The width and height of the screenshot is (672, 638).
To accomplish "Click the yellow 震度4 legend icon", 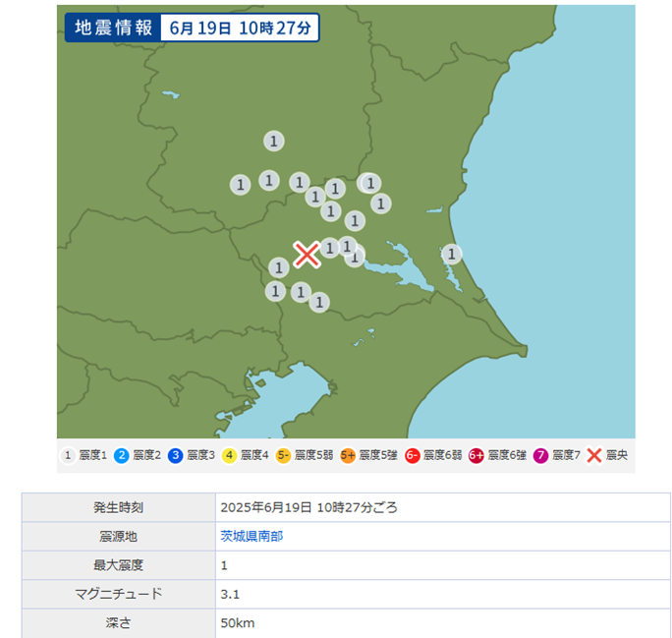I will [x=230, y=455].
